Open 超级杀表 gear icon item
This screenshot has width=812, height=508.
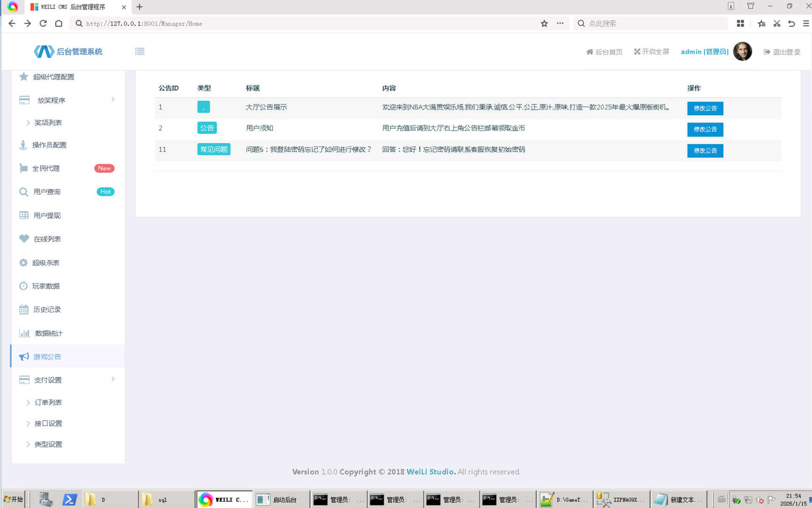coord(24,263)
